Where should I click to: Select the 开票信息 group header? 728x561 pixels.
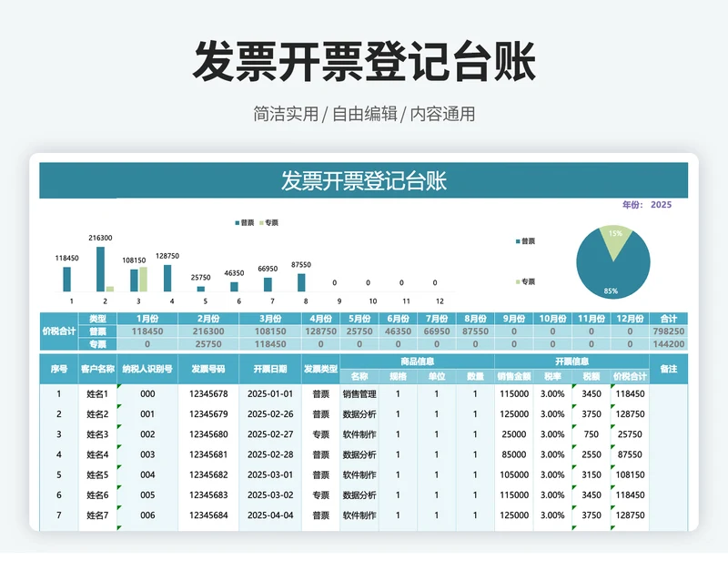(x=571, y=362)
